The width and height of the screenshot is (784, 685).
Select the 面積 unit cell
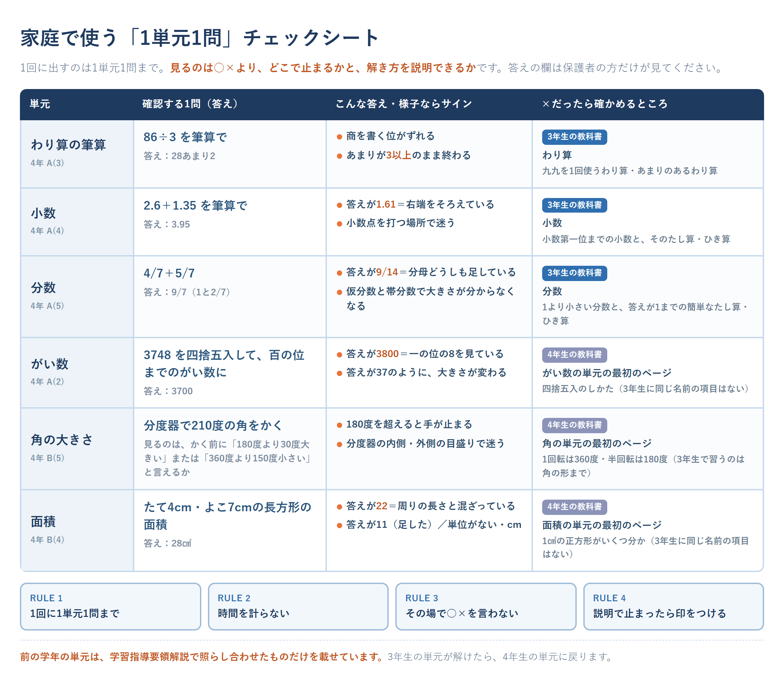coord(77,531)
